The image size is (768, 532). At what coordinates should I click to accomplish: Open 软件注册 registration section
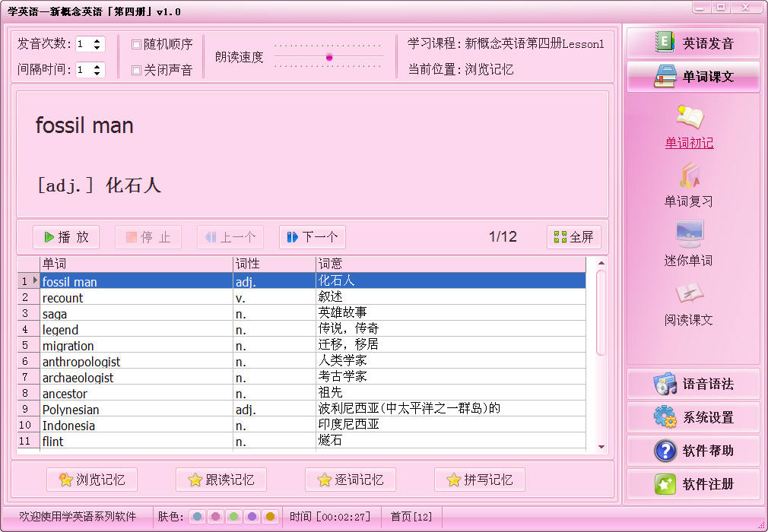[693, 484]
